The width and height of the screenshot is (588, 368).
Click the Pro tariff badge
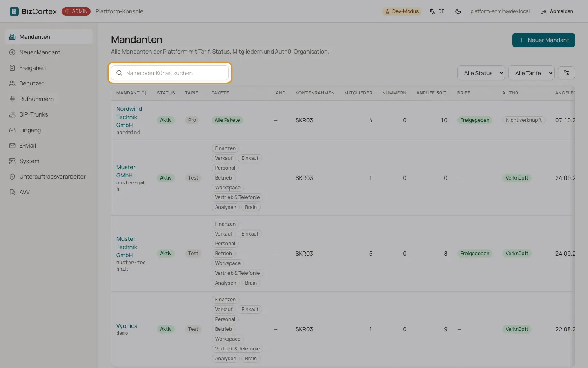pos(192,120)
